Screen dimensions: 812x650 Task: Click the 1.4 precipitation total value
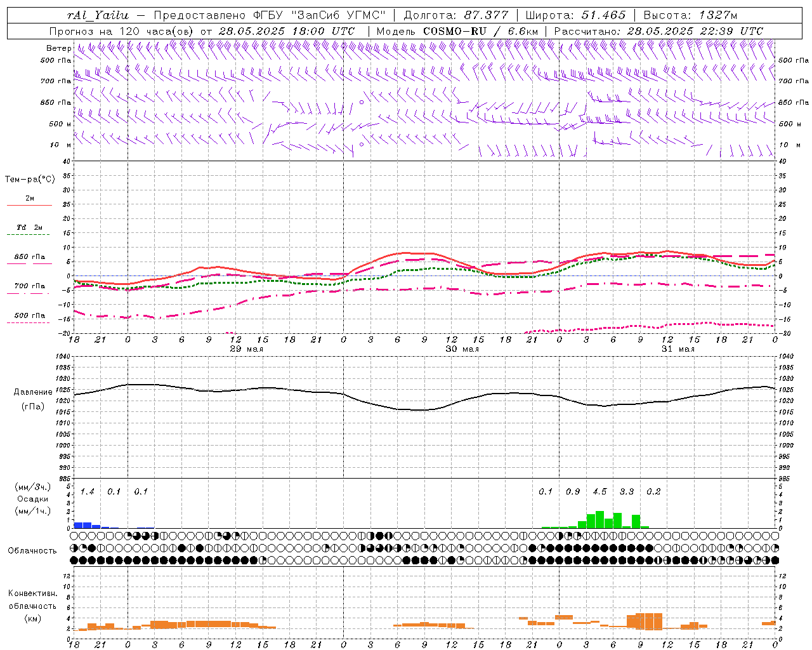coord(87,491)
